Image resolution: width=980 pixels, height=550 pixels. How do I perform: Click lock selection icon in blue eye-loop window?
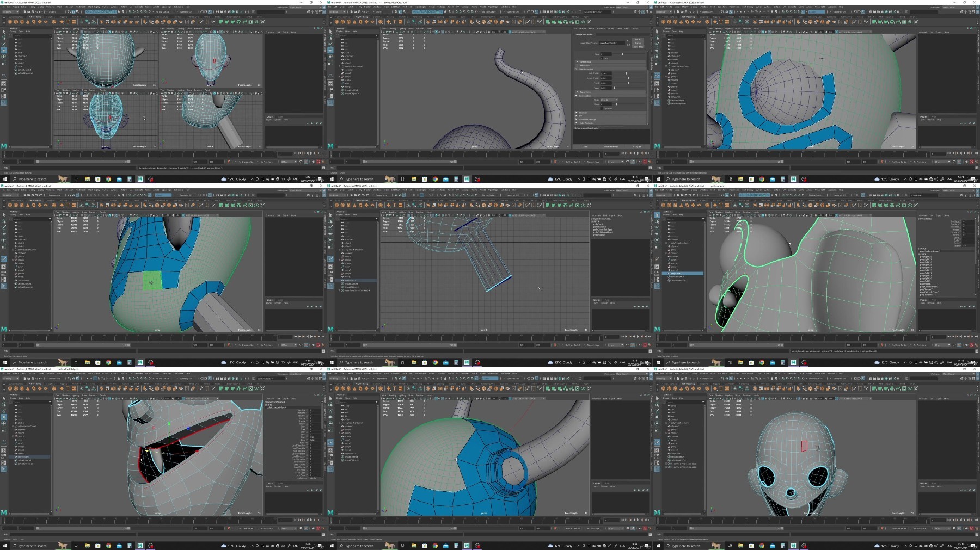[772, 11]
